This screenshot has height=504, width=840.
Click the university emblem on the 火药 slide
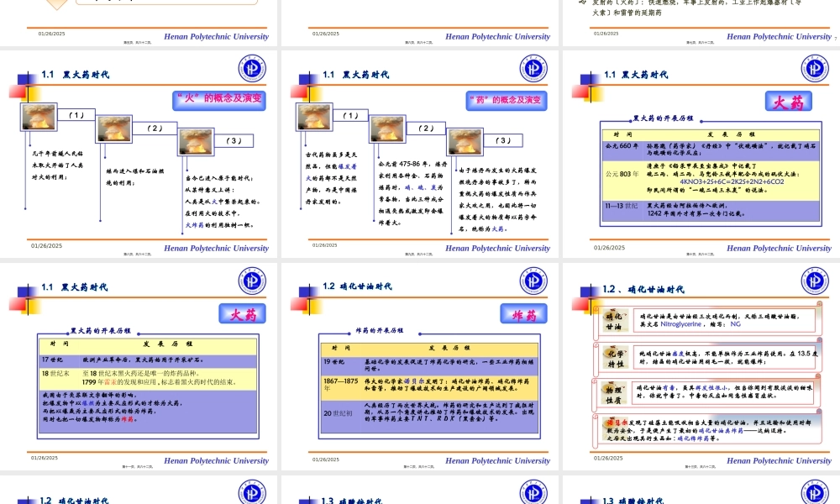(x=813, y=67)
